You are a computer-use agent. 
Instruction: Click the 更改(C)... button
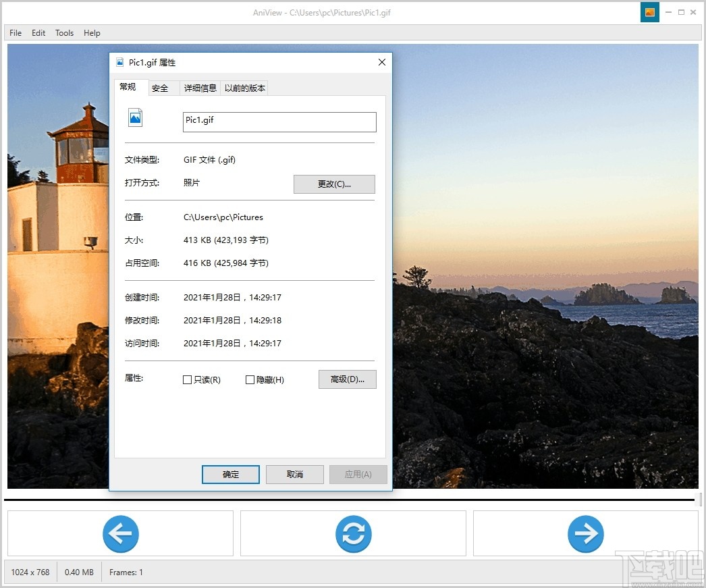coord(334,184)
